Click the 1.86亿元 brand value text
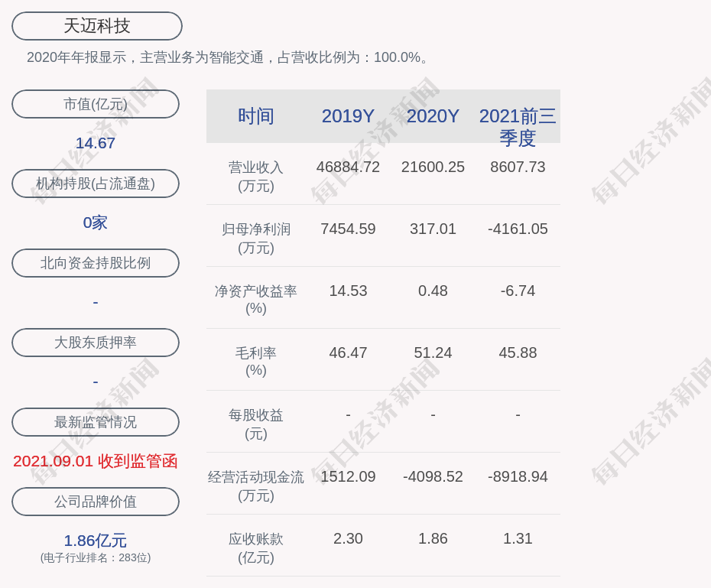The width and height of the screenshot is (711, 588). pyautogui.click(x=96, y=541)
